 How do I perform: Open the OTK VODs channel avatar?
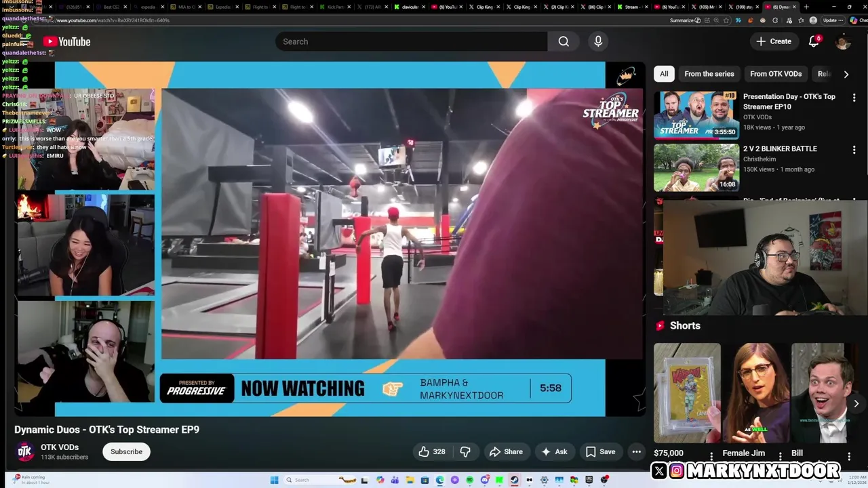[x=25, y=451]
